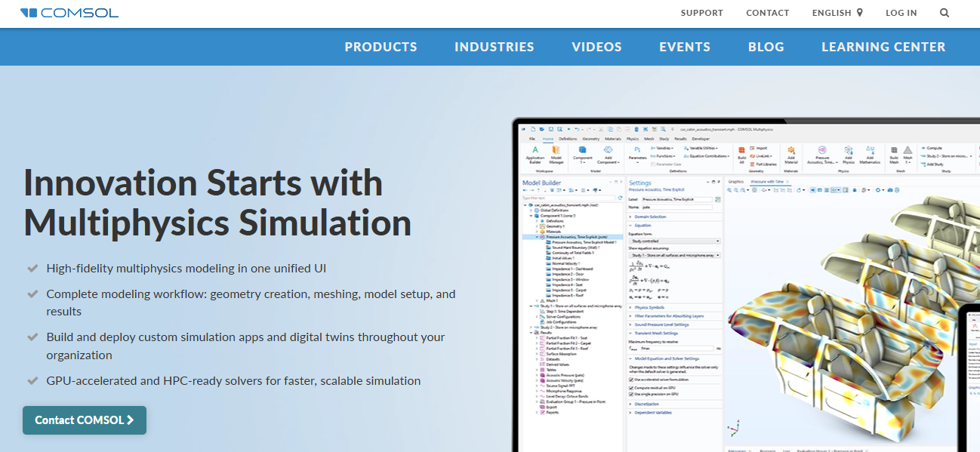The width and height of the screenshot is (980, 452).
Task: Open the LEARNING CENTER link
Action: coord(883,47)
